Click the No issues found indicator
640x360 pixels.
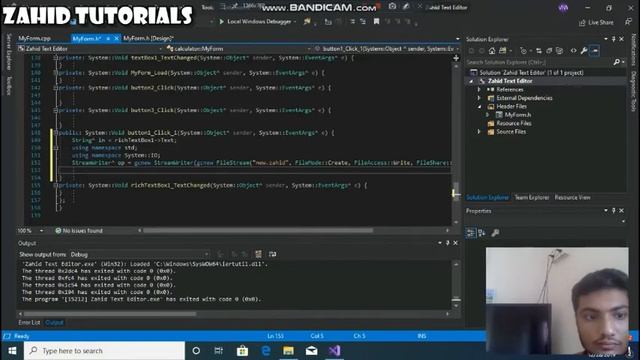[x=79, y=231]
